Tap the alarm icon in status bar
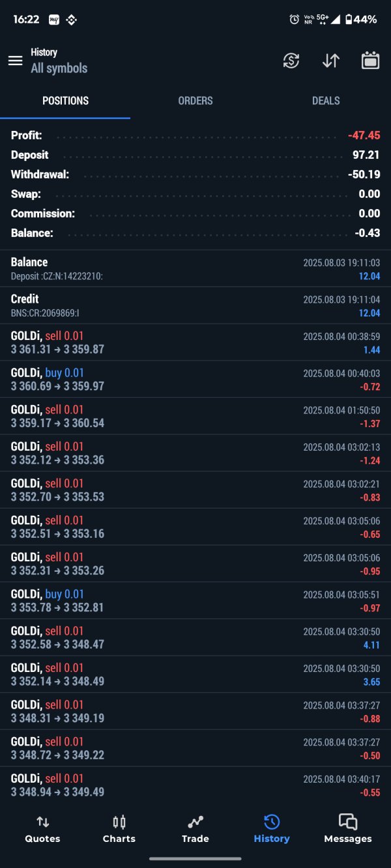Image resolution: width=391 pixels, height=868 pixels. click(x=295, y=20)
